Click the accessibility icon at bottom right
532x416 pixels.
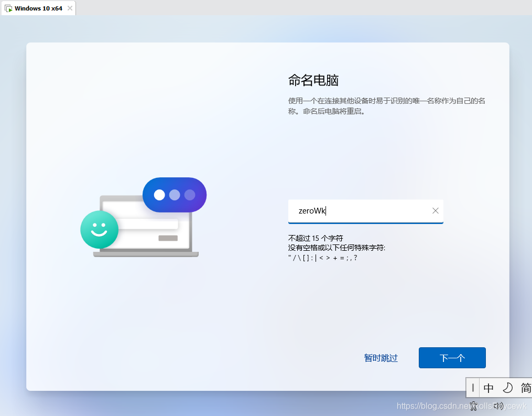[474, 406]
